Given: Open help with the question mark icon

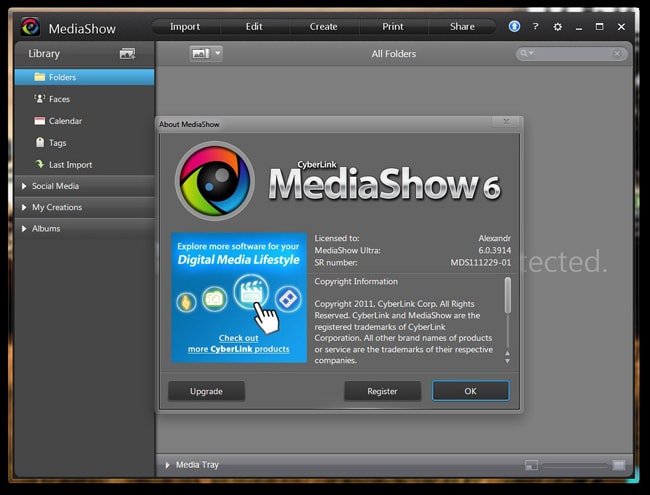Looking at the screenshot, I should pos(536,27).
